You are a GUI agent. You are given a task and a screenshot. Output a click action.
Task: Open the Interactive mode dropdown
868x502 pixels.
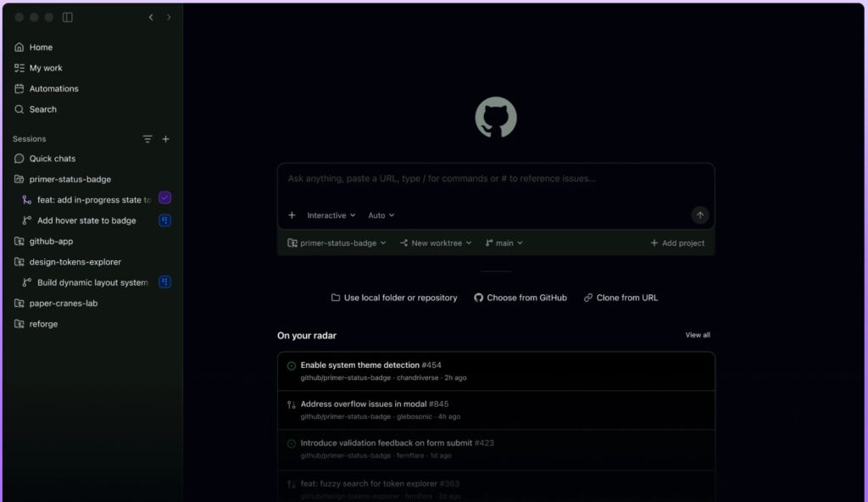[x=331, y=215]
